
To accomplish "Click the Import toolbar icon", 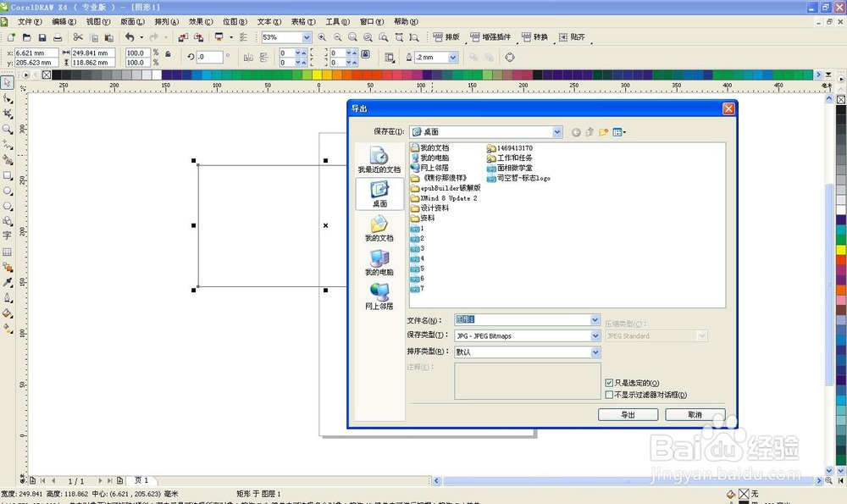I will point(183,37).
